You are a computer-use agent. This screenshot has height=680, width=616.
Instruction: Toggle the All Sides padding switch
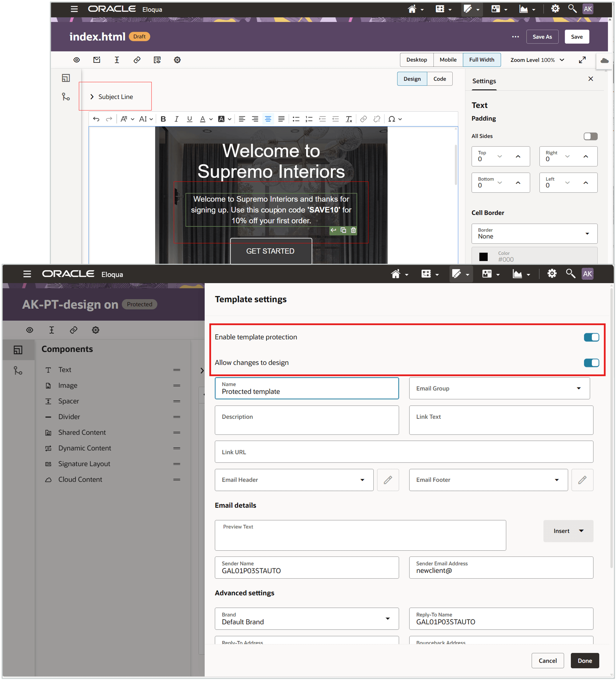(590, 136)
